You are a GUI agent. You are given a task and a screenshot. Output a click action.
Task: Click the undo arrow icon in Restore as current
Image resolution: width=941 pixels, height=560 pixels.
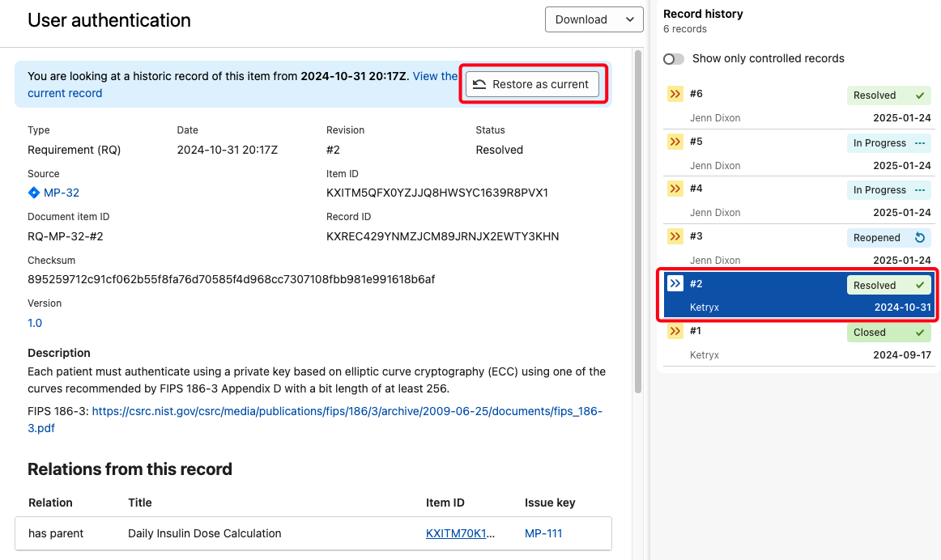click(x=479, y=84)
